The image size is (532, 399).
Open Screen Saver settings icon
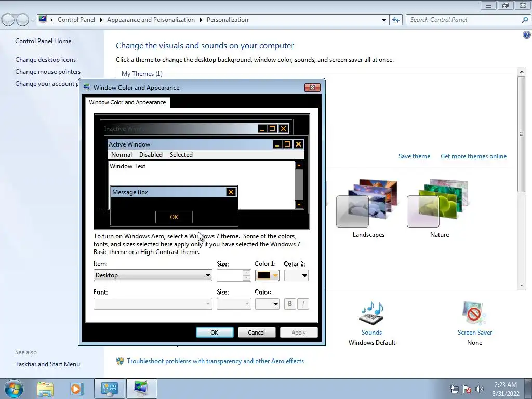pos(474,313)
